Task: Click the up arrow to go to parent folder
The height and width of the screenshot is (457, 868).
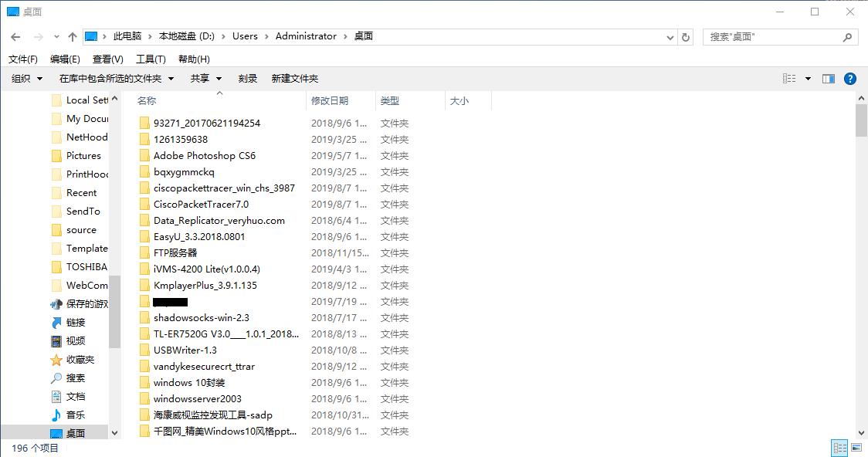Action: tap(72, 36)
